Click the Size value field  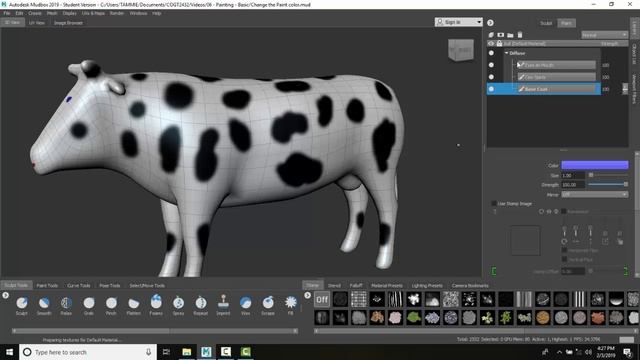click(573, 175)
